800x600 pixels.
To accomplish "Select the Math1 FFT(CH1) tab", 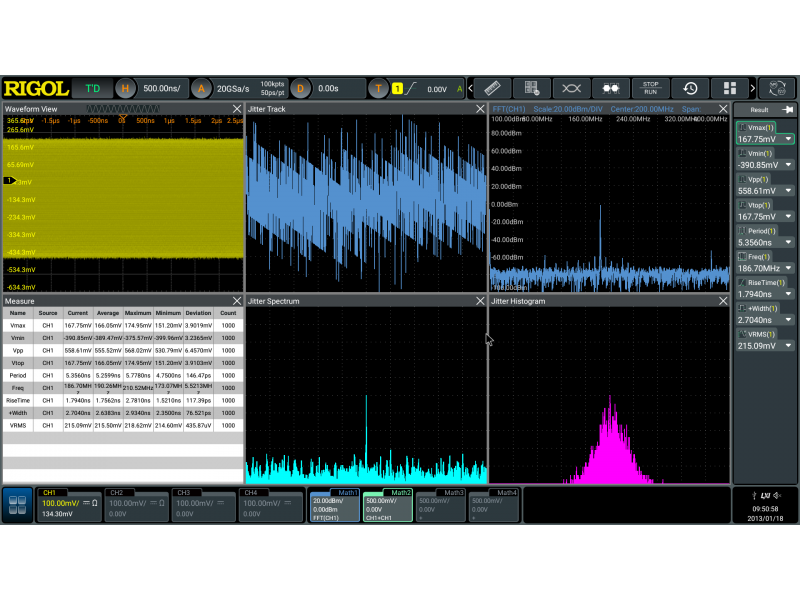I will click(333, 505).
